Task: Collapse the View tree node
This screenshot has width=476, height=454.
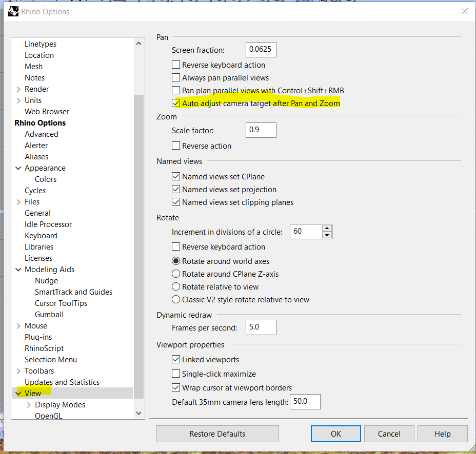Action: pyautogui.click(x=18, y=394)
